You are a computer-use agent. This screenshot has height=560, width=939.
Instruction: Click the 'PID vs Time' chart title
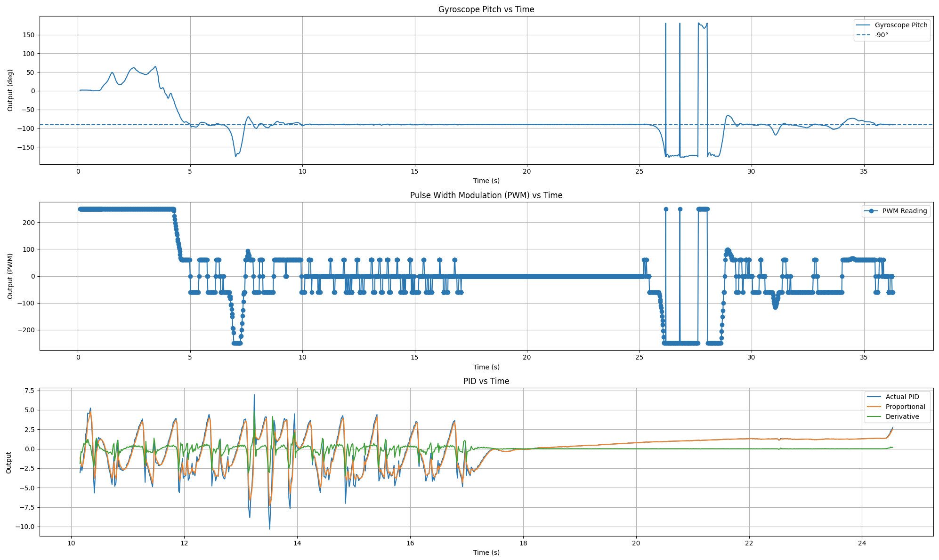click(486, 381)
